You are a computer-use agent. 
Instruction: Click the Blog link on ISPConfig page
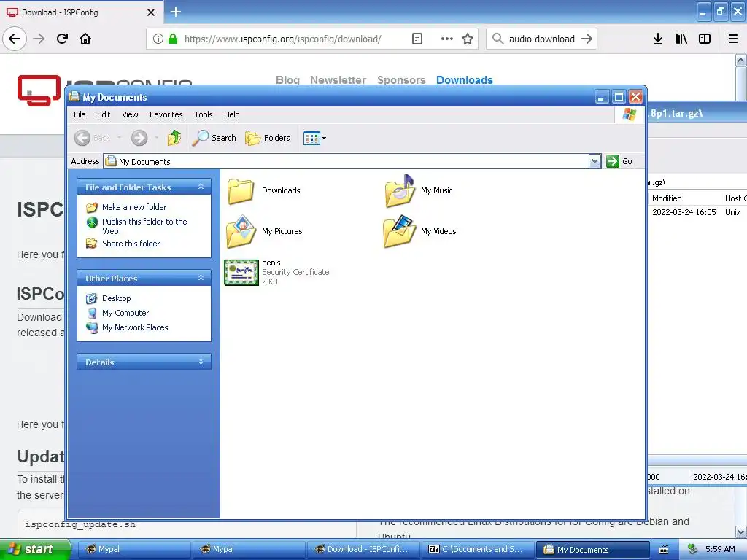[287, 80]
